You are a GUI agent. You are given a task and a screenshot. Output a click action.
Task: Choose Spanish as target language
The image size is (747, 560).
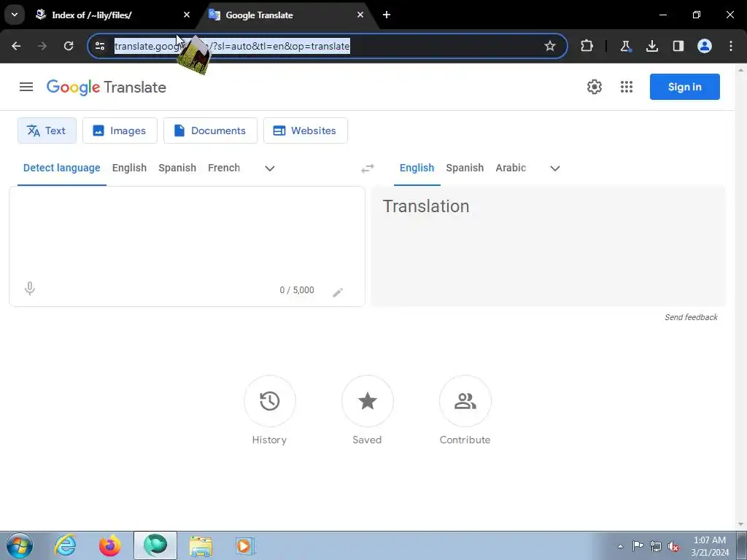pos(465,168)
